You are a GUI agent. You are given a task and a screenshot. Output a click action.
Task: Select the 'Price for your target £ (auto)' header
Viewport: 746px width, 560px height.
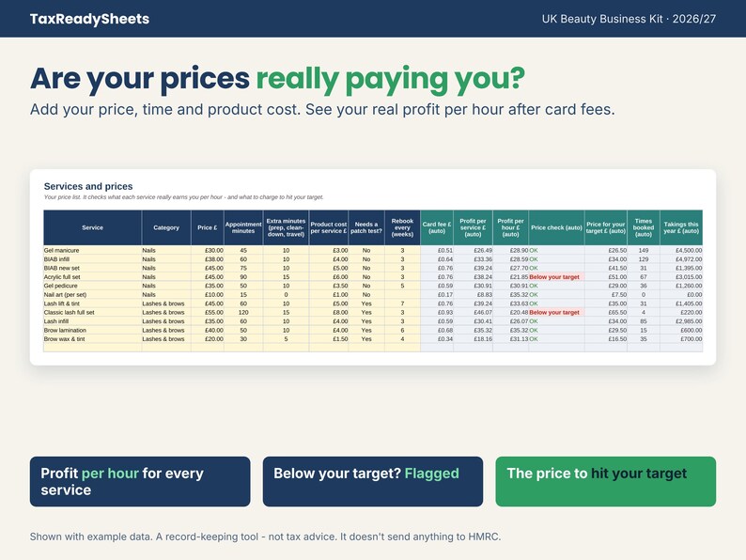(x=606, y=227)
